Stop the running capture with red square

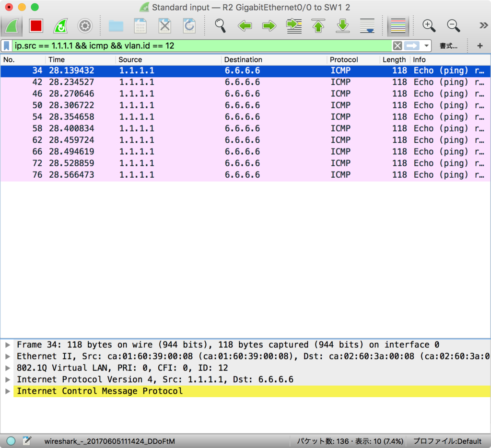[x=36, y=26]
